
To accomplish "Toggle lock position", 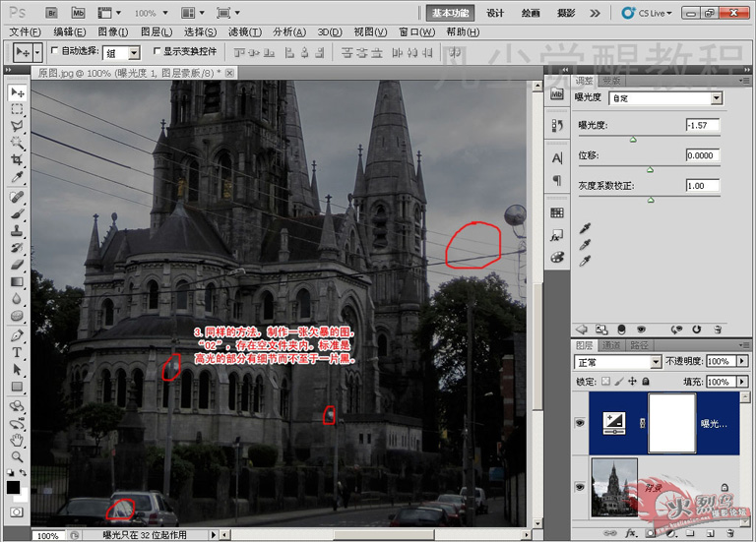I will click(x=632, y=381).
